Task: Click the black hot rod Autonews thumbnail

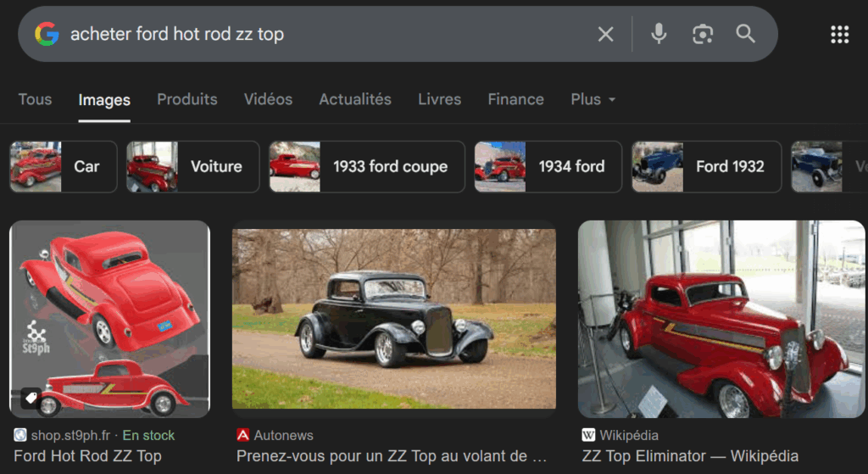Action: pos(394,318)
